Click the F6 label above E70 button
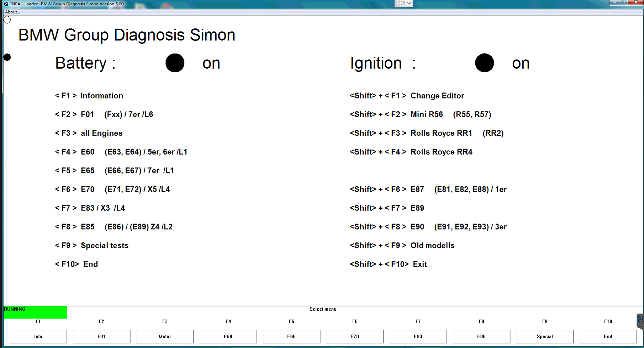The image size is (644, 348). pyautogui.click(x=355, y=321)
